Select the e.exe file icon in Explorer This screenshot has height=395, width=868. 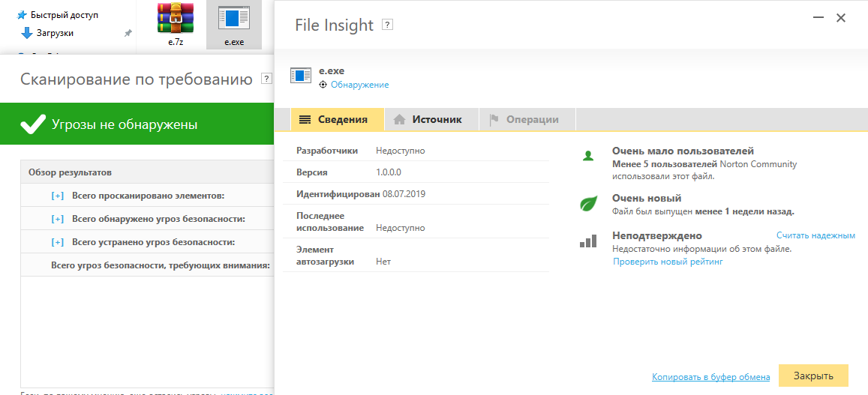[x=234, y=18]
